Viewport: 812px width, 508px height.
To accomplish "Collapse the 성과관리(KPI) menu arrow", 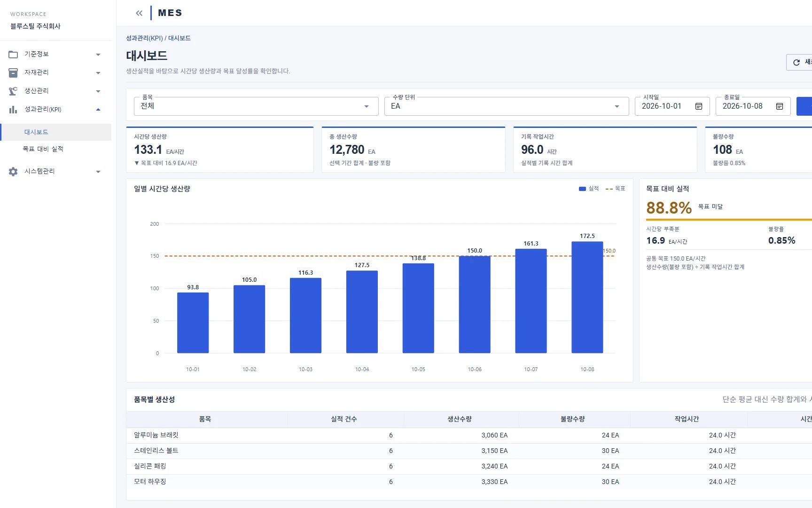I will [98, 110].
